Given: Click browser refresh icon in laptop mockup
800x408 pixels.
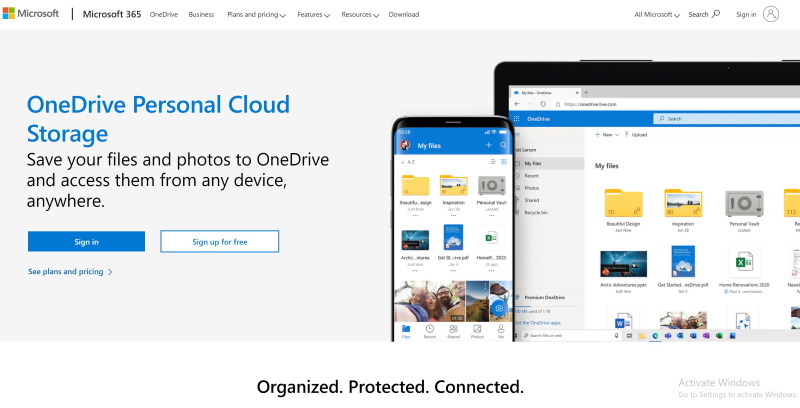Looking at the screenshot, I should [x=543, y=104].
